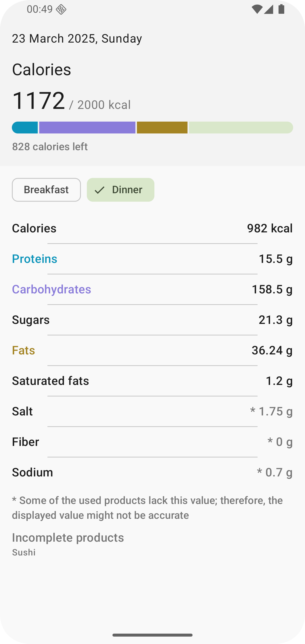Tap the Fats nutrient label
305x644 pixels.
coord(24,350)
